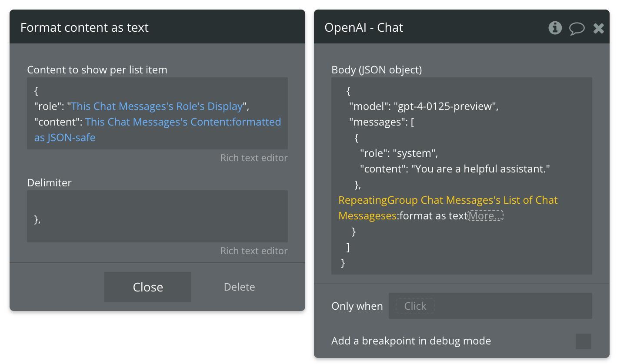Click the OpenAI - Chat title text
The width and height of the screenshot is (627, 364).
click(364, 28)
